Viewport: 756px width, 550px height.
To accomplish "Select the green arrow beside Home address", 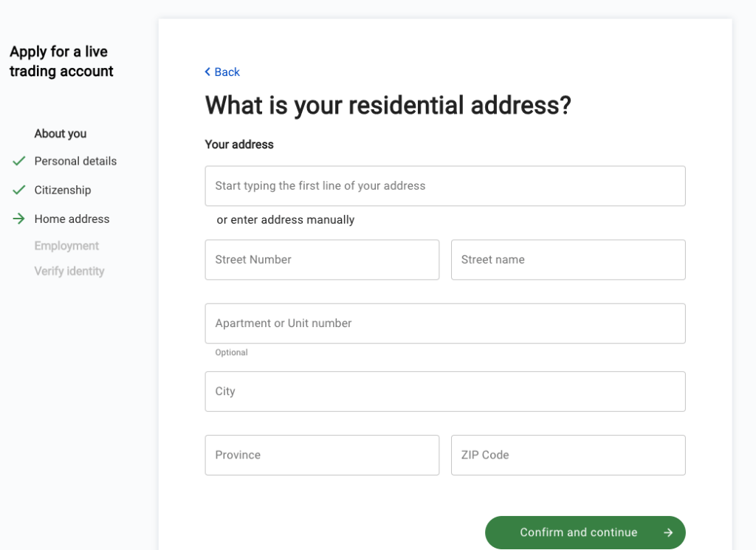I will [21, 219].
